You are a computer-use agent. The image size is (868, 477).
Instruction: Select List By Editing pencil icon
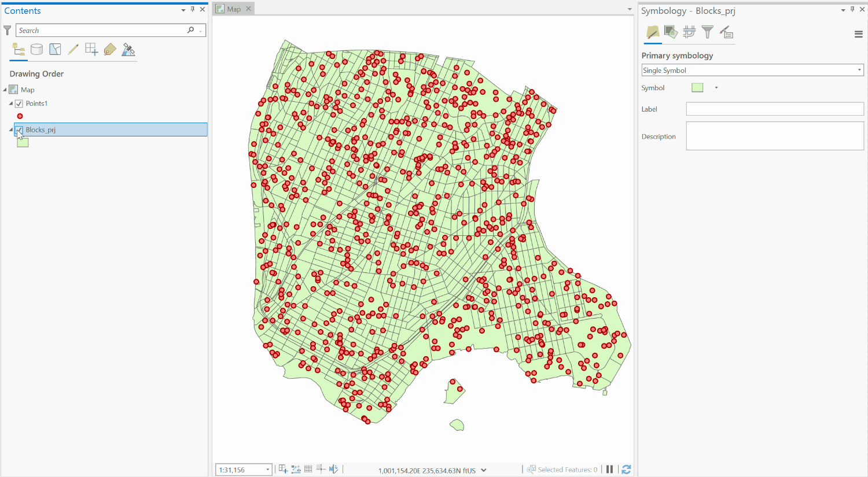(73, 50)
